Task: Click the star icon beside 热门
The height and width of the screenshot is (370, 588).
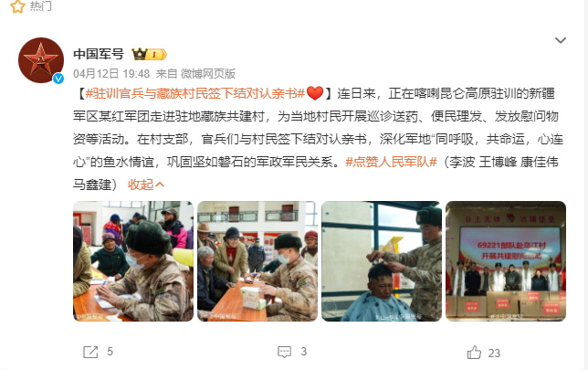Action: click(x=17, y=6)
